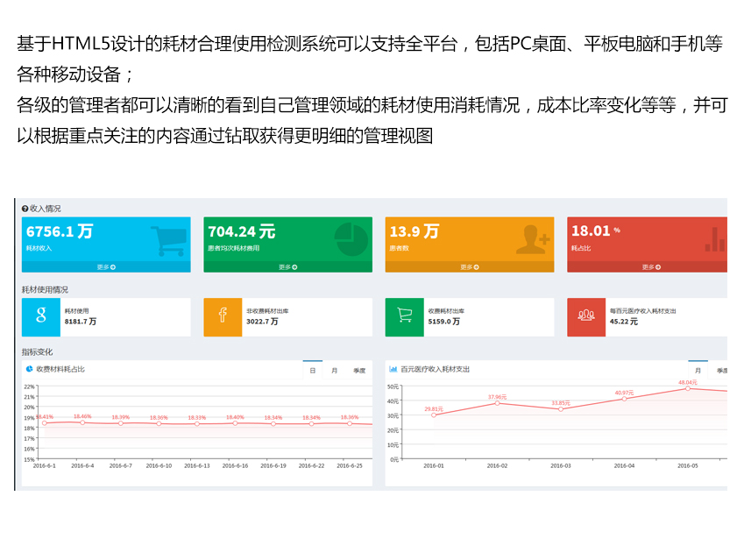744x560 pixels.
Task: Click the question mark icon beside 收入情况
Action: pyautogui.click(x=25, y=209)
